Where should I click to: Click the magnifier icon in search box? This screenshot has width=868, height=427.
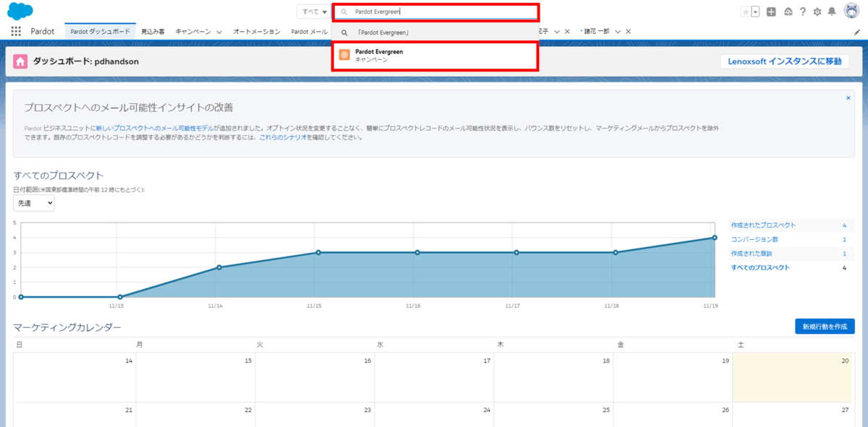pos(344,12)
